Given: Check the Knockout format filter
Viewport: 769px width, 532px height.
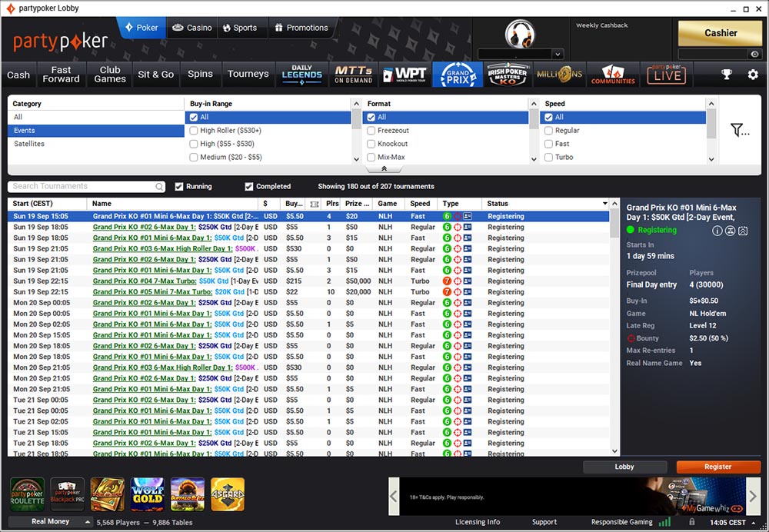Looking at the screenshot, I should 371,144.
